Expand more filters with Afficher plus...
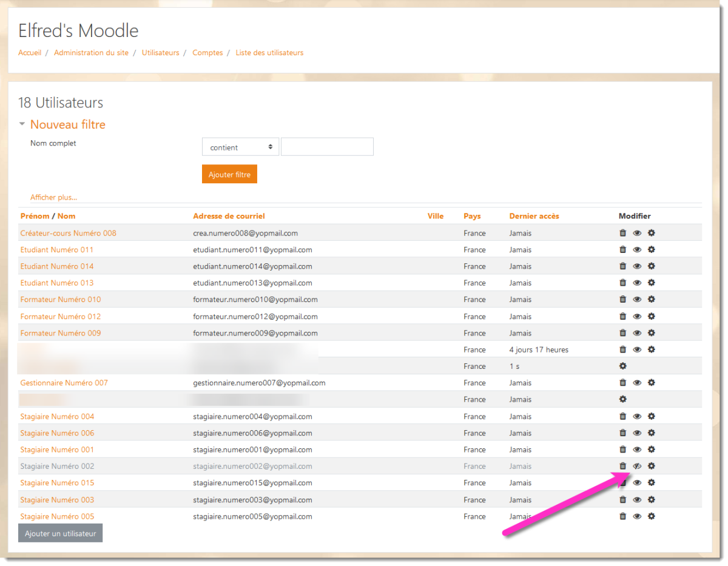The image size is (728, 566). pos(53,197)
